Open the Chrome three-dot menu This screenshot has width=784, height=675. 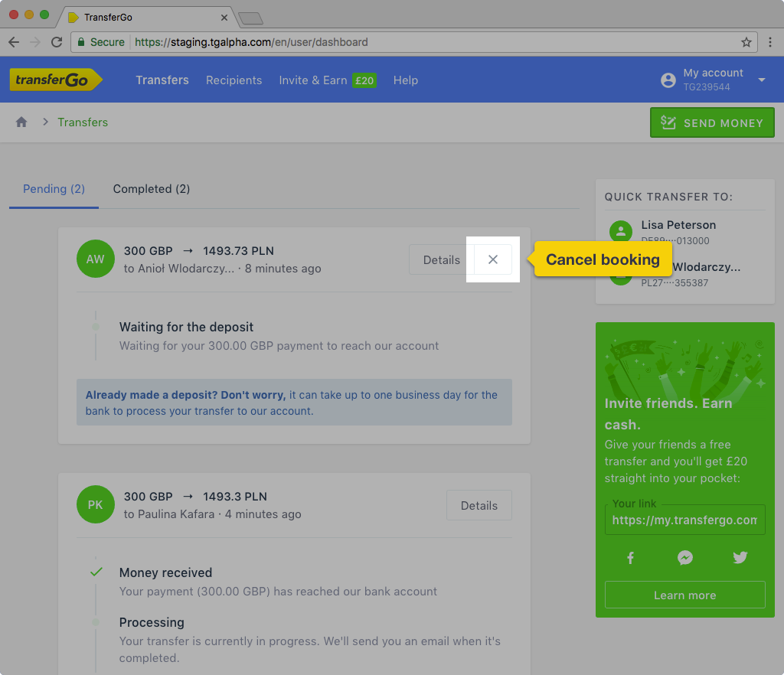point(770,42)
